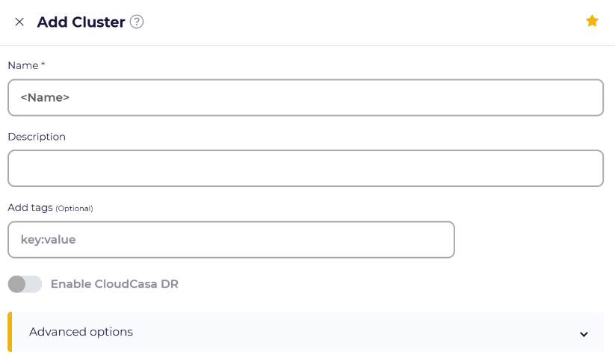Focus the Name input field
The image size is (615, 364).
(306, 98)
